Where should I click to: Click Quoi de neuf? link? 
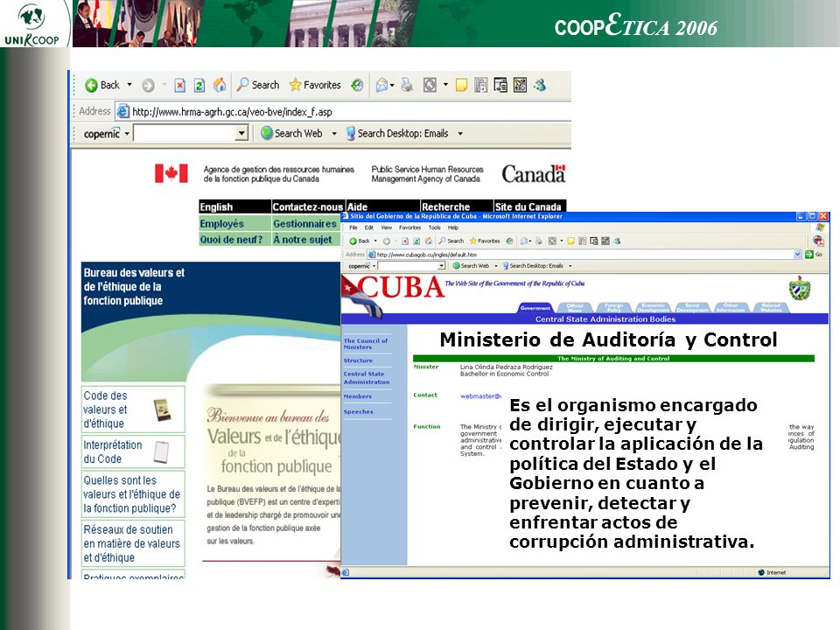231,240
